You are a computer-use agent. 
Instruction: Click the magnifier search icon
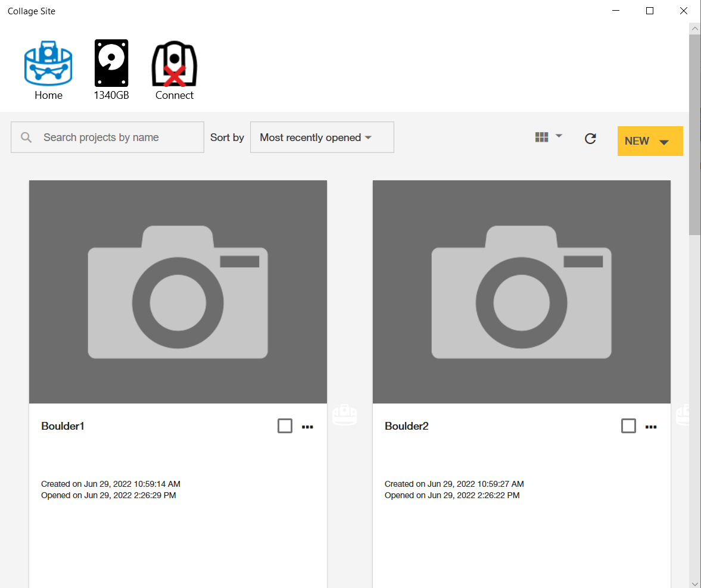click(x=26, y=137)
